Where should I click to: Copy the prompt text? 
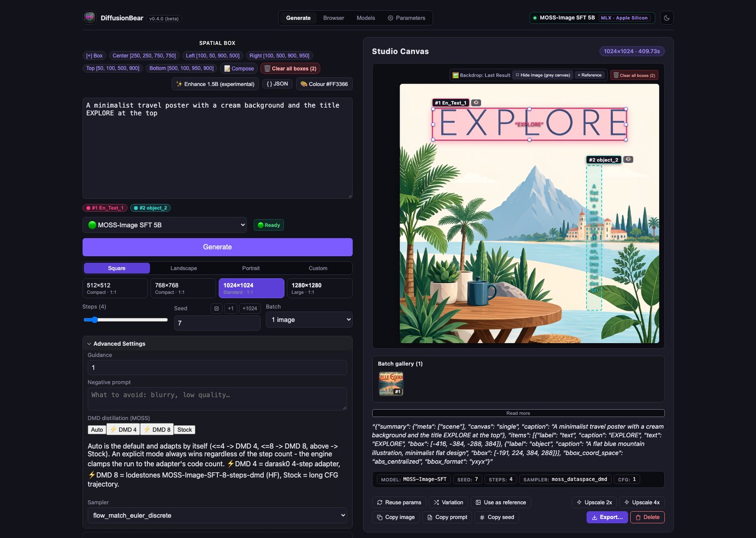pyautogui.click(x=447, y=517)
